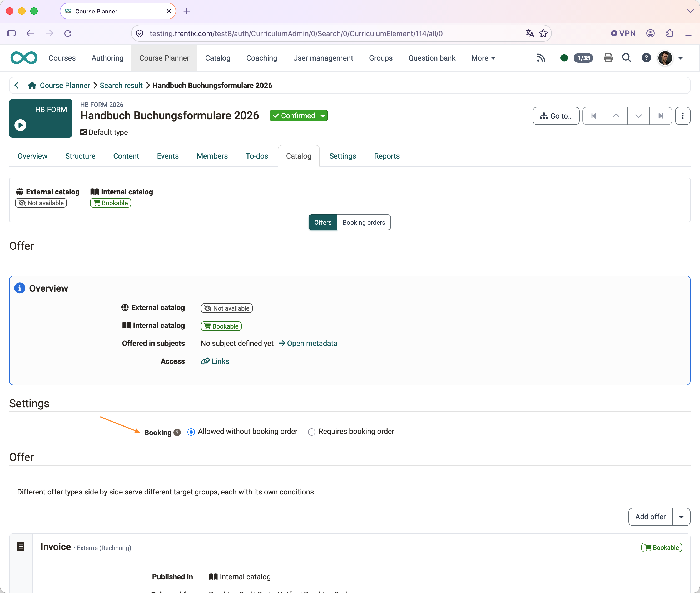Reload the page in browser toolbar

[x=68, y=33]
